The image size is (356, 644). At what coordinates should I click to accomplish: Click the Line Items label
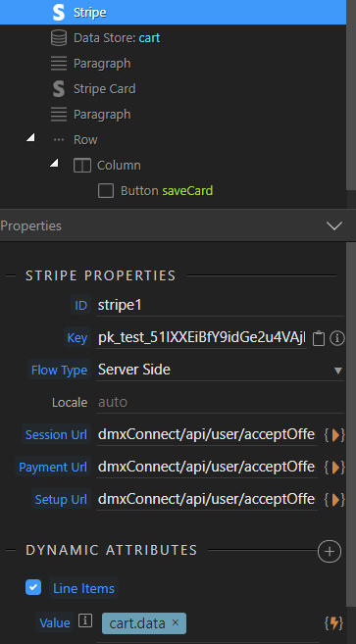point(84,588)
